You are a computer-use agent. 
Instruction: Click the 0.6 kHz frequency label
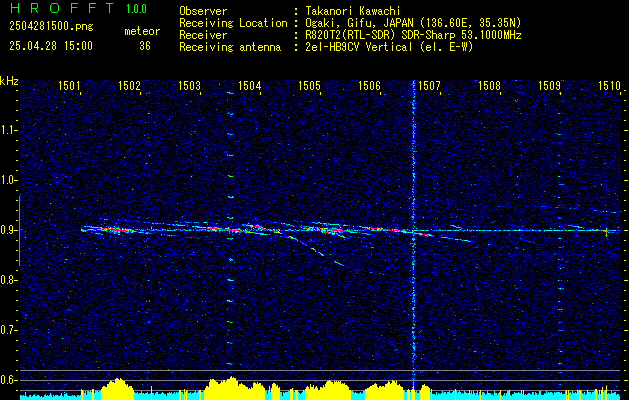tap(8, 380)
